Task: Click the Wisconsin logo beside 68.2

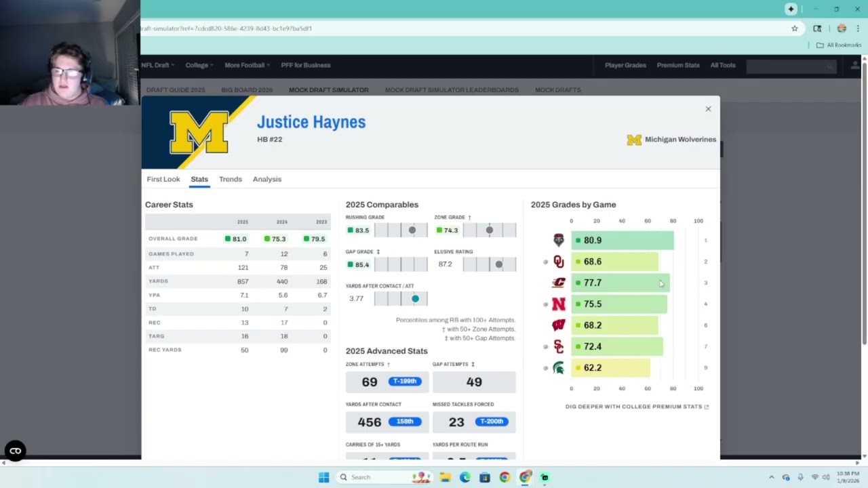Action: coord(559,325)
